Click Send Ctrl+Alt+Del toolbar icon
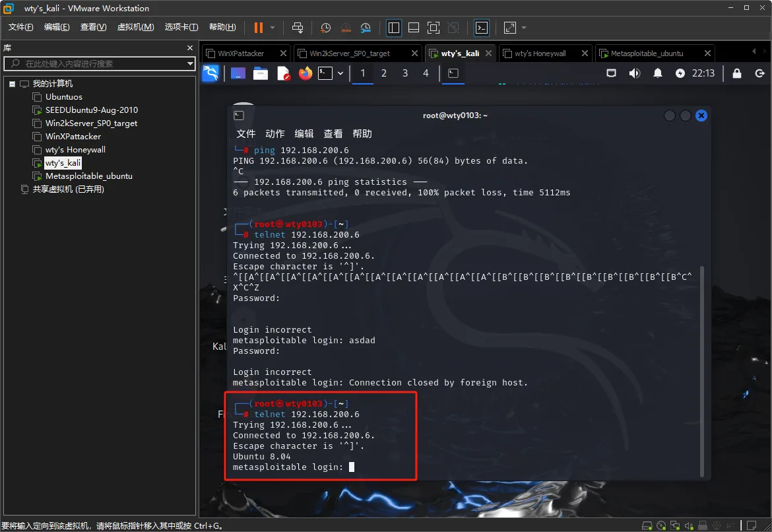Viewport: 772px width, 532px height. (x=298, y=28)
